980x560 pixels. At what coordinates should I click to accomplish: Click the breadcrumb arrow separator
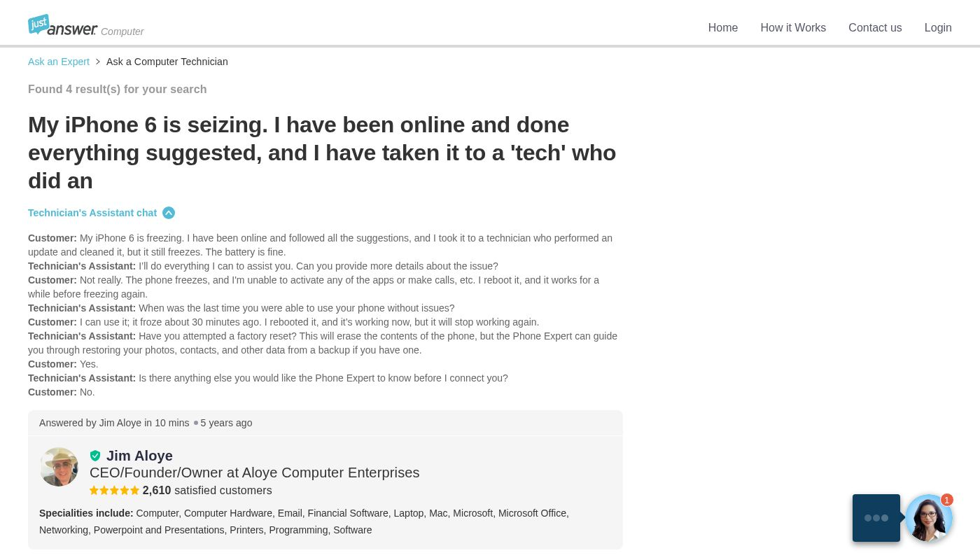(98, 62)
